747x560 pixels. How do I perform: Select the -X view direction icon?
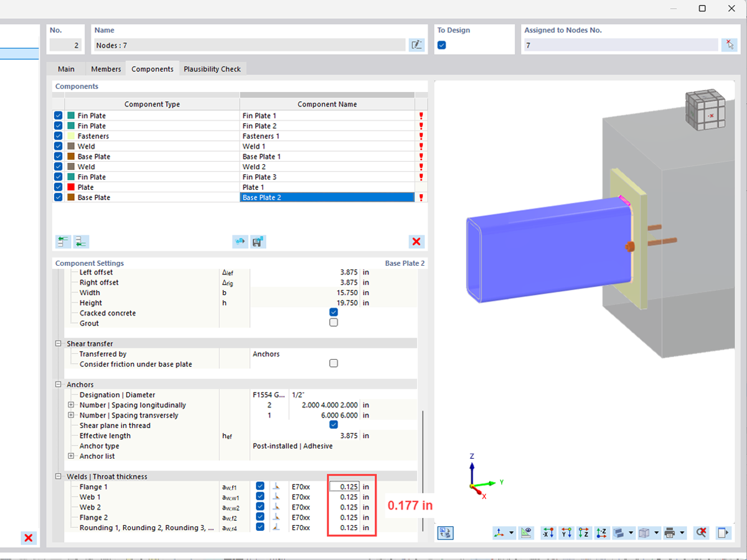[x=548, y=533]
